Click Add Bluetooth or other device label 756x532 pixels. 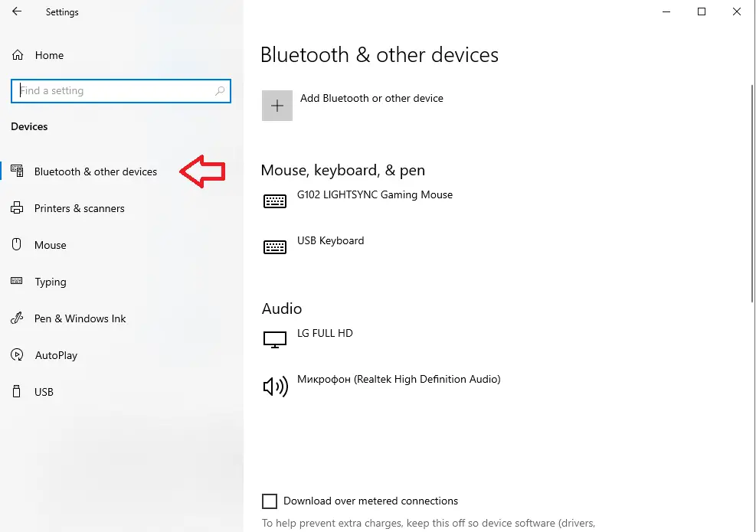pos(371,98)
